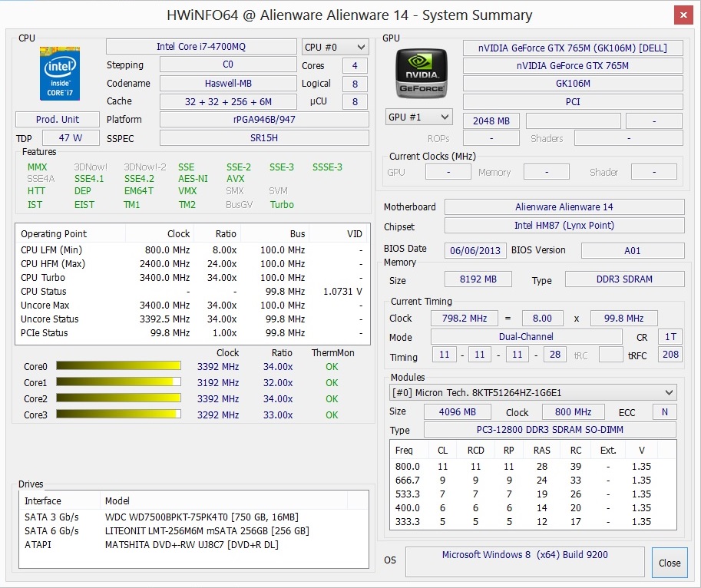Click the rPGA946B/947 platform field
Viewport: 701px width, 588px height.
pos(264,119)
